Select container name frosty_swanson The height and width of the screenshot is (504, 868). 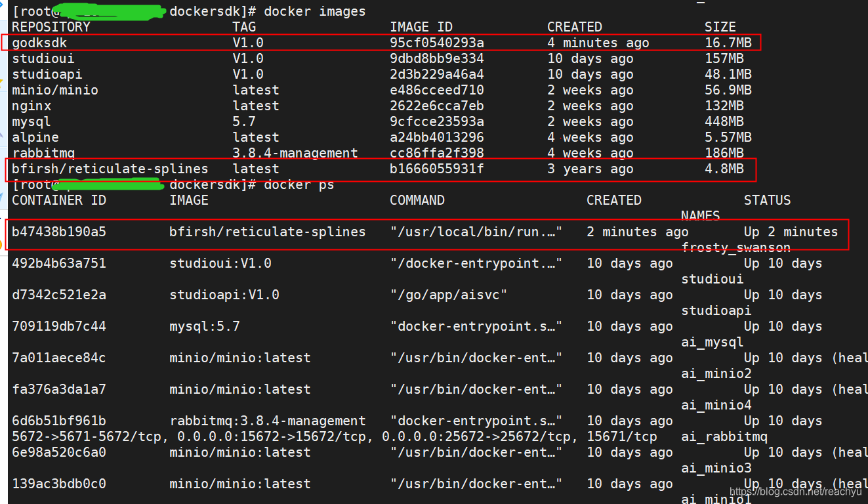click(736, 247)
